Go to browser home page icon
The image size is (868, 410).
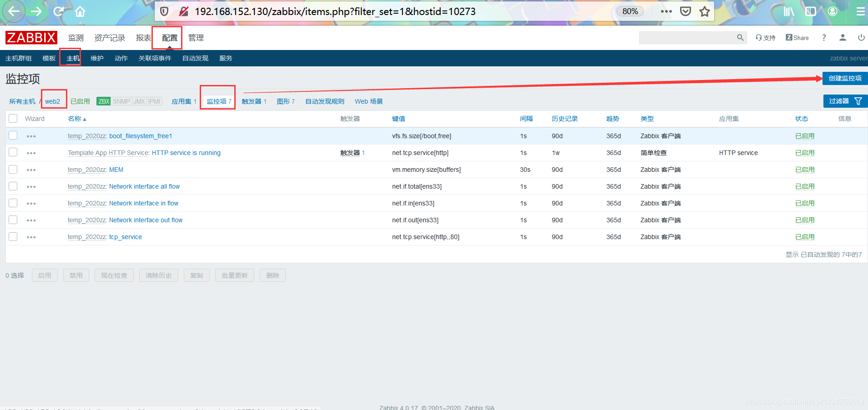[x=80, y=11]
